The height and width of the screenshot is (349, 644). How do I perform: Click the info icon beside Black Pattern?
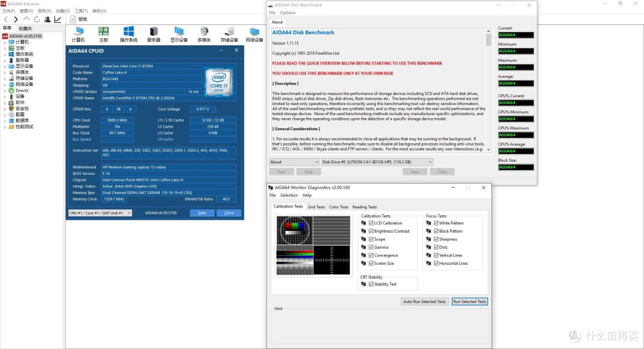(x=429, y=231)
